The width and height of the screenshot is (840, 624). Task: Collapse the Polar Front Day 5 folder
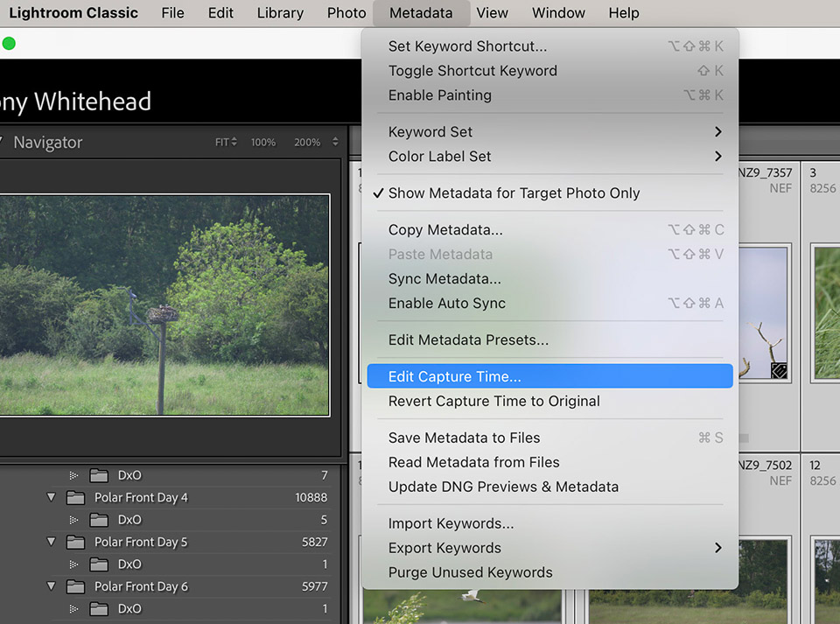52,542
